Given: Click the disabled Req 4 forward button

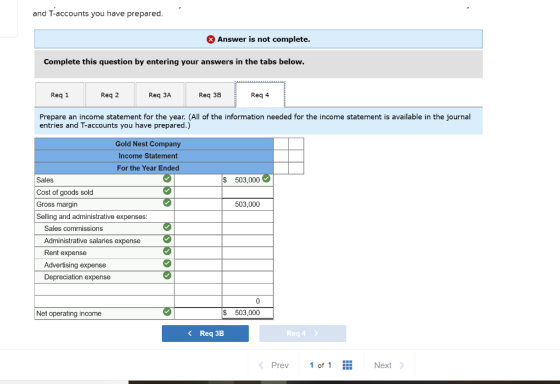Looking at the screenshot, I should pos(302,333).
